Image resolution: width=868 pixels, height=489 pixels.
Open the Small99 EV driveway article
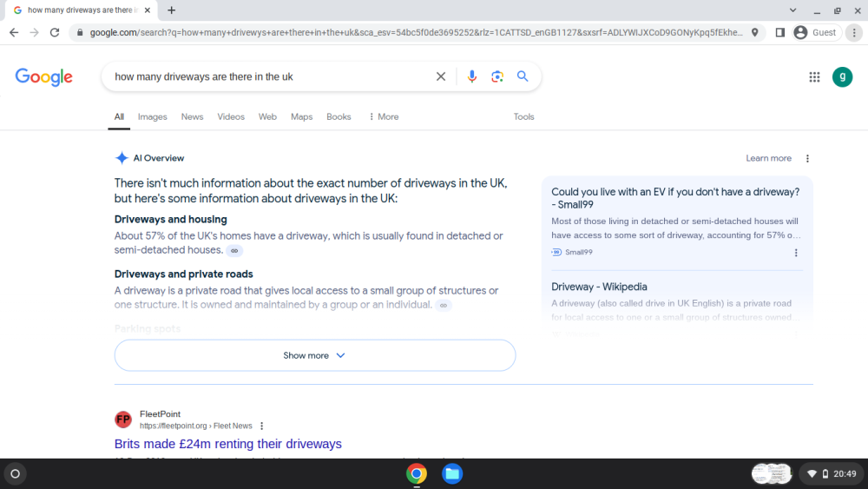tap(675, 198)
